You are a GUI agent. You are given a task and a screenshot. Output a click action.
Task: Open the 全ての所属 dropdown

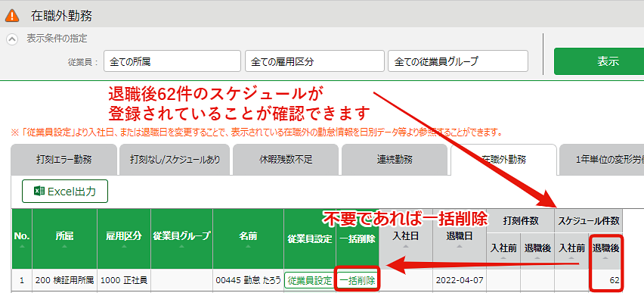(x=172, y=61)
